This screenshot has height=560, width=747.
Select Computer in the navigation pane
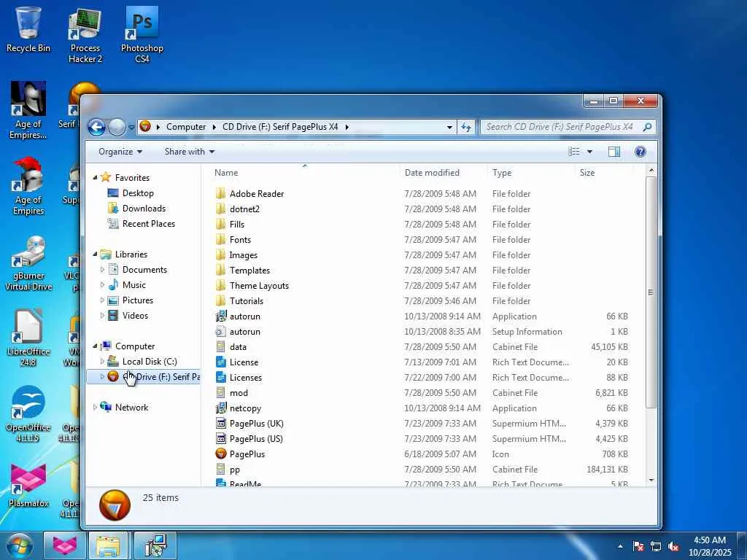click(135, 346)
